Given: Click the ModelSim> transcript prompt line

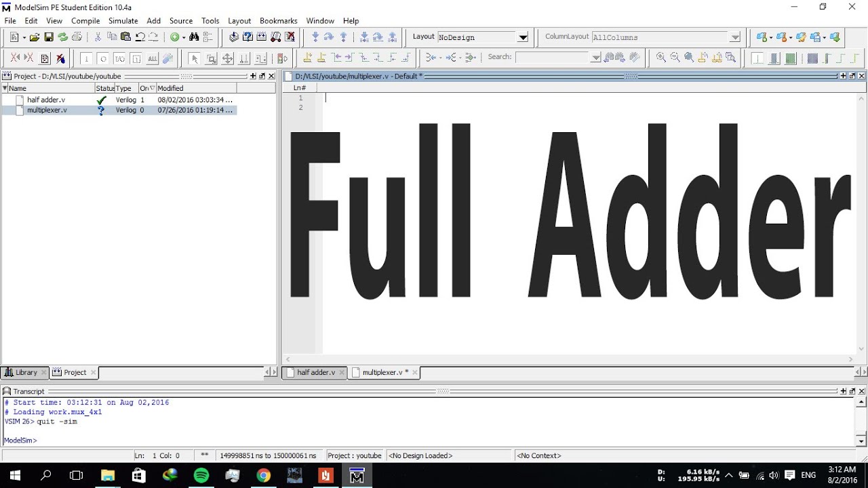Looking at the screenshot, I should (20, 441).
